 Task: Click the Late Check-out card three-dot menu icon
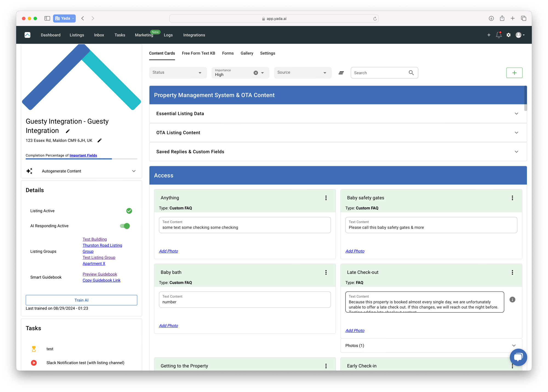(x=512, y=272)
